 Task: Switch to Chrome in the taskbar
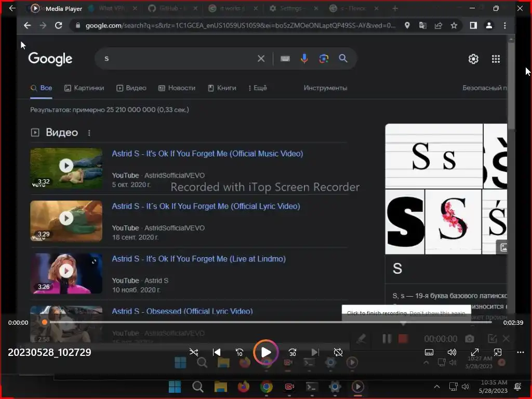267,387
